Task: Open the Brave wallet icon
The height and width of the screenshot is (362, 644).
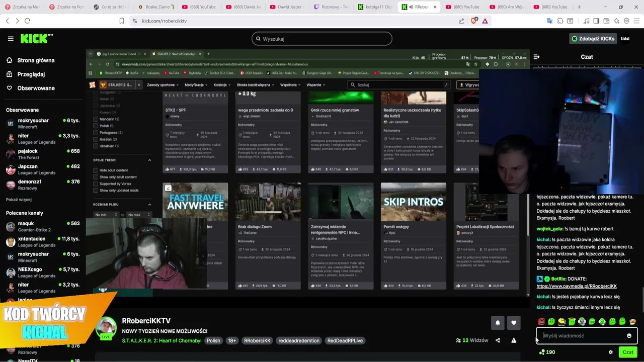Action: click(606, 21)
